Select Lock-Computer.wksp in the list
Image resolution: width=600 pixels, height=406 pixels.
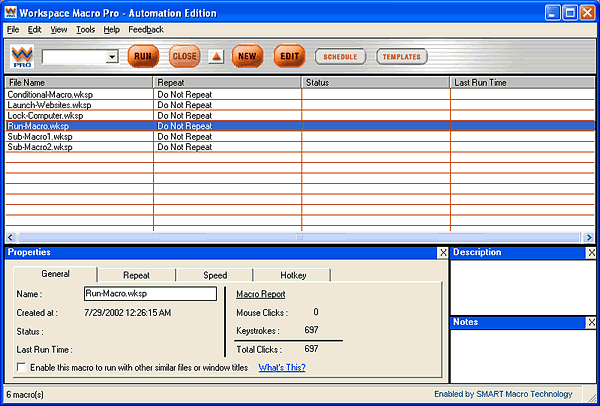point(45,116)
